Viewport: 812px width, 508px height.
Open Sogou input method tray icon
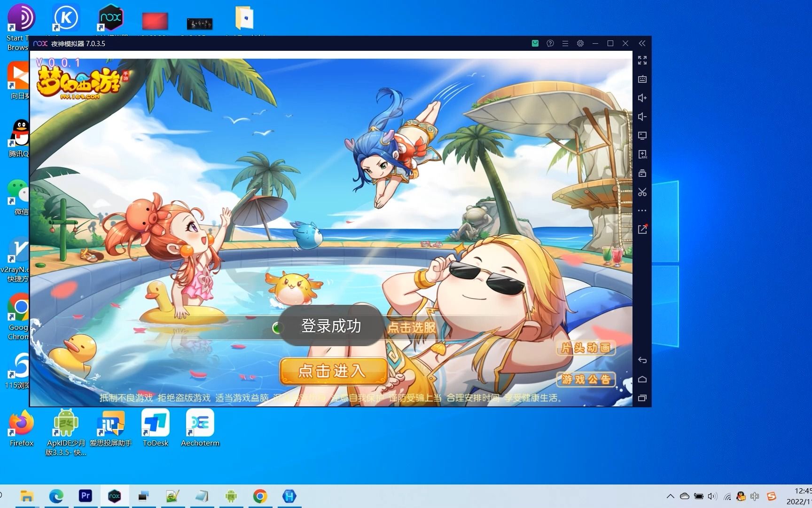[x=772, y=496]
